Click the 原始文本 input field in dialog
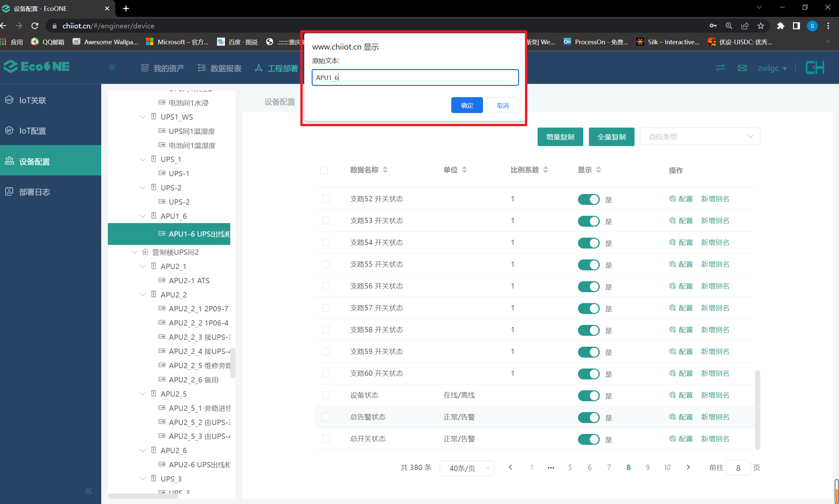Viewport: 839px width, 504px height. pyautogui.click(x=415, y=77)
